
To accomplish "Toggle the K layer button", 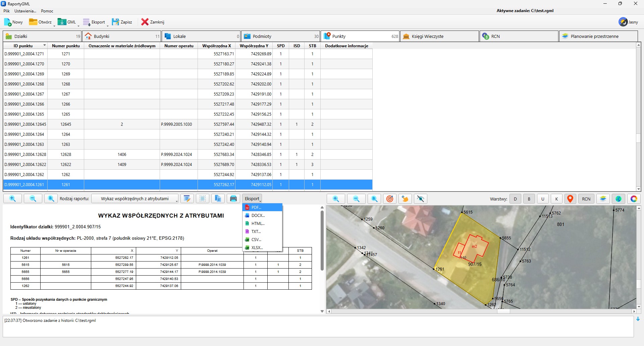I will point(557,199).
